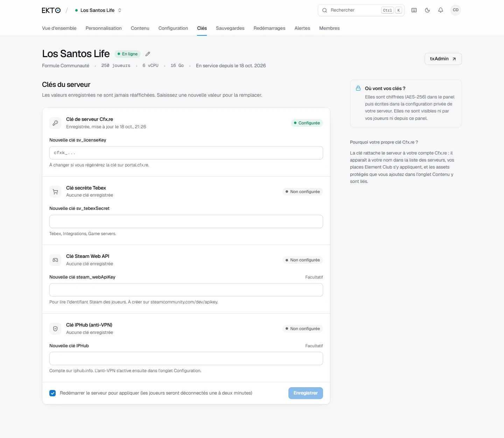Viewport: 504px width, 438px height.
Task: Click the Formule Communauté text
Action: (x=65, y=66)
